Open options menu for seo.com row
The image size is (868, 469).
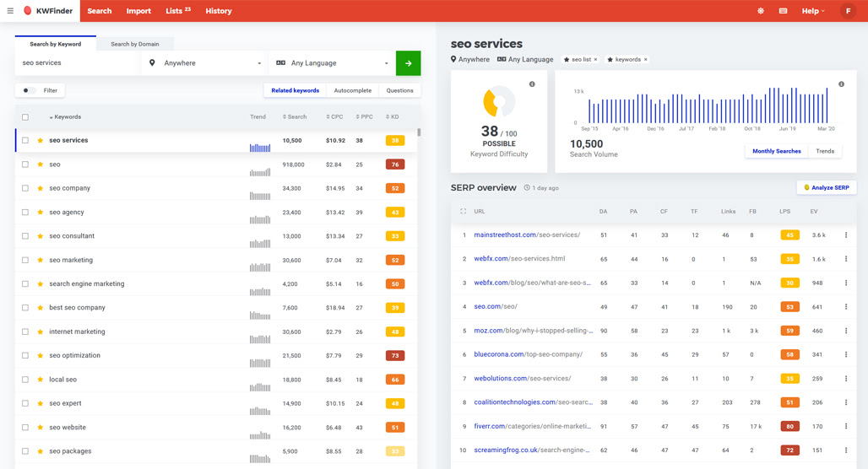click(x=846, y=306)
